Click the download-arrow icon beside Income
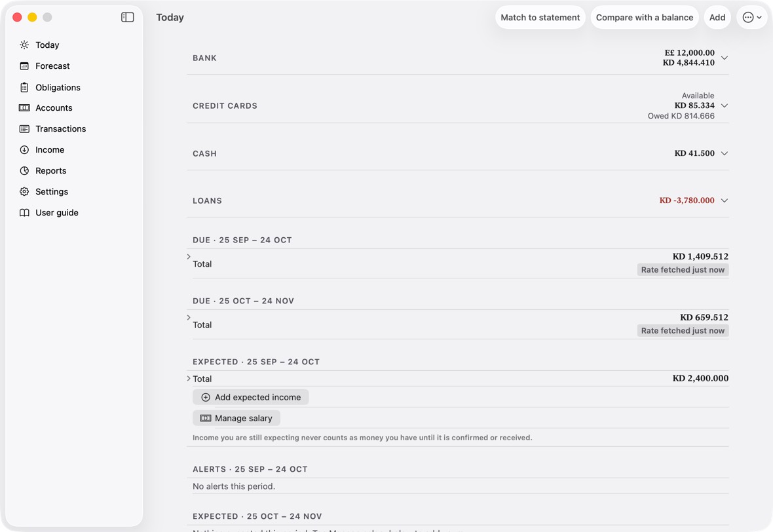Viewport: 773px width, 532px height. (x=24, y=150)
